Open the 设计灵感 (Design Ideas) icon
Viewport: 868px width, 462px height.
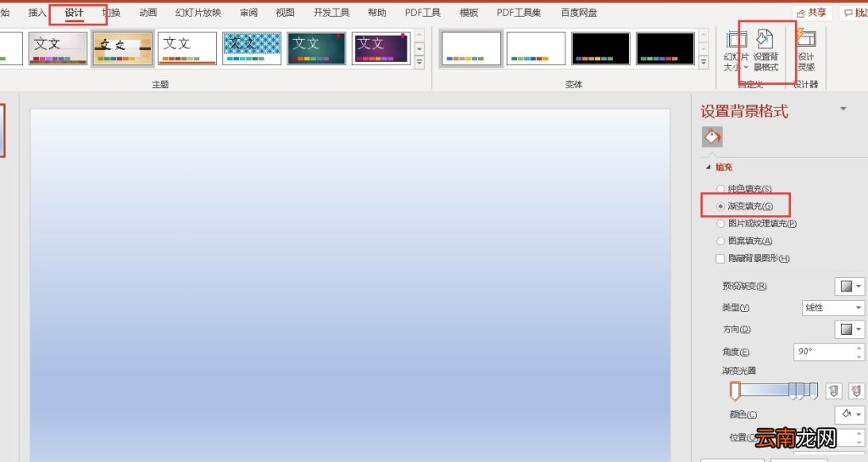coord(806,49)
